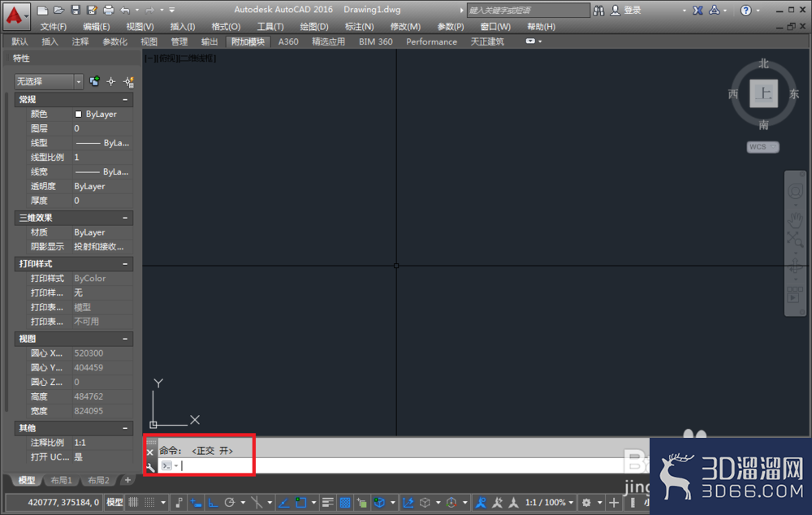This screenshot has height=515, width=812.
Task: Click the annotation monitor plus icon
Action: pos(614,502)
